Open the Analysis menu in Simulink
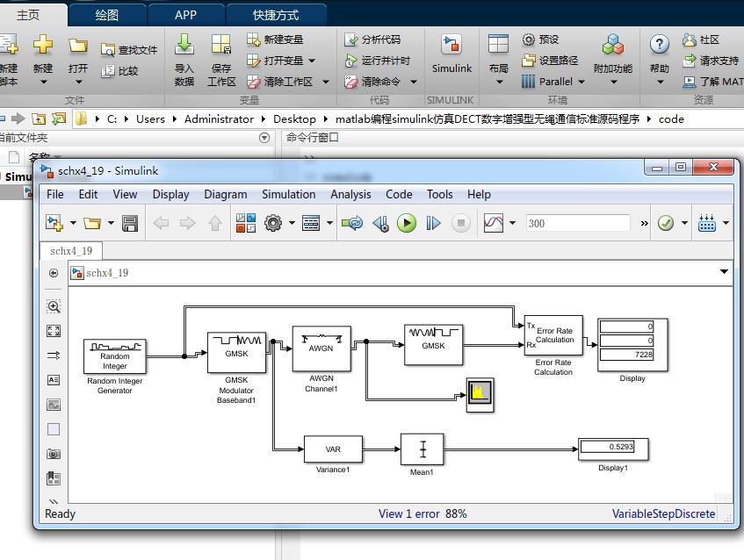The width and height of the screenshot is (744, 560). [350, 194]
